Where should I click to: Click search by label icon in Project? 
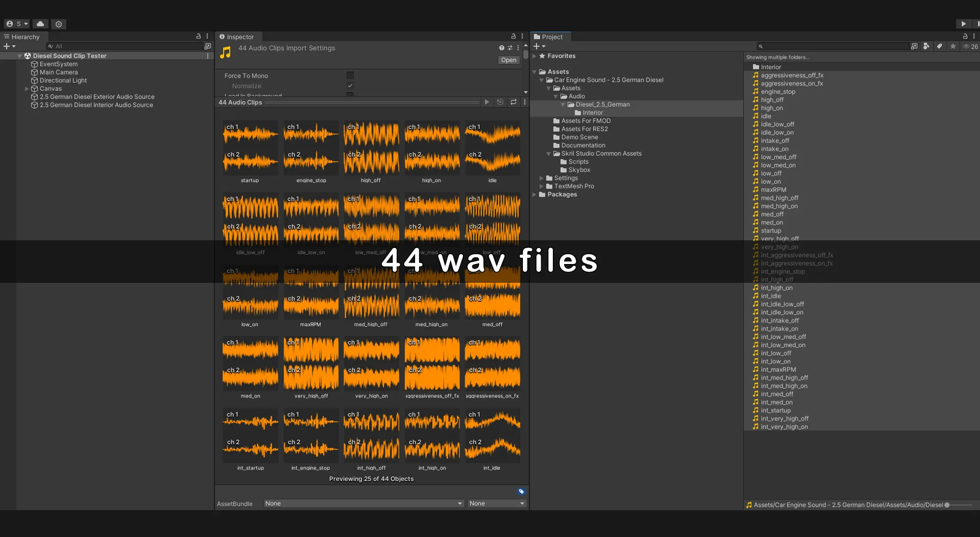[940, 46]
